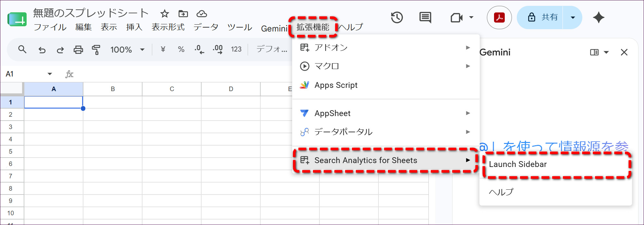Expand the AppSheet submenu

(386, 113)
